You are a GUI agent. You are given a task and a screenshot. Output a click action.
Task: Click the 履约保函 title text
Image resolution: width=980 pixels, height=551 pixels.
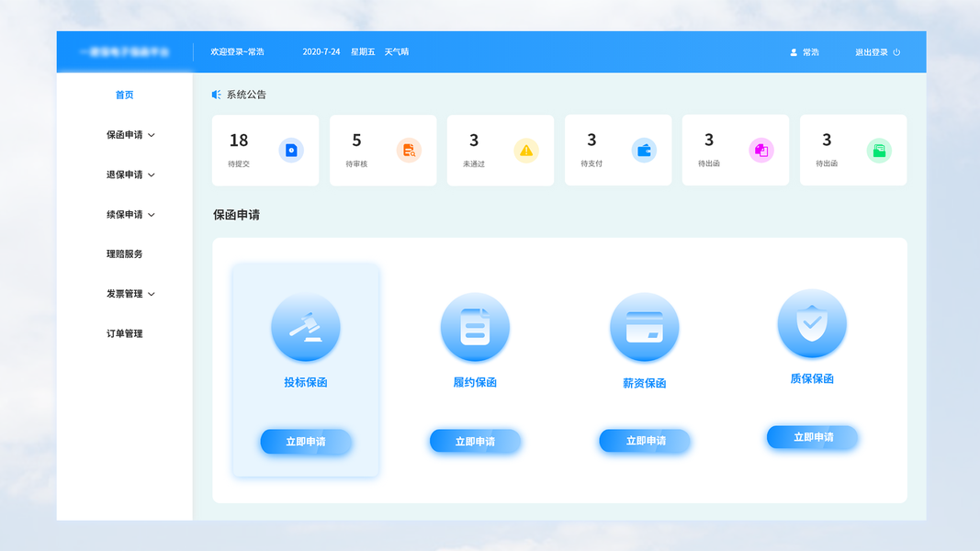tap(475, 382)
